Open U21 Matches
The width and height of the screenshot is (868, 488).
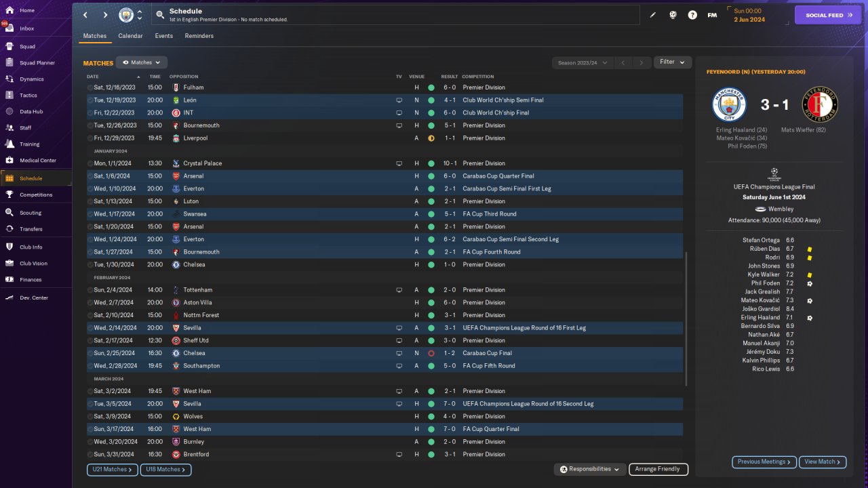point(113,469)
